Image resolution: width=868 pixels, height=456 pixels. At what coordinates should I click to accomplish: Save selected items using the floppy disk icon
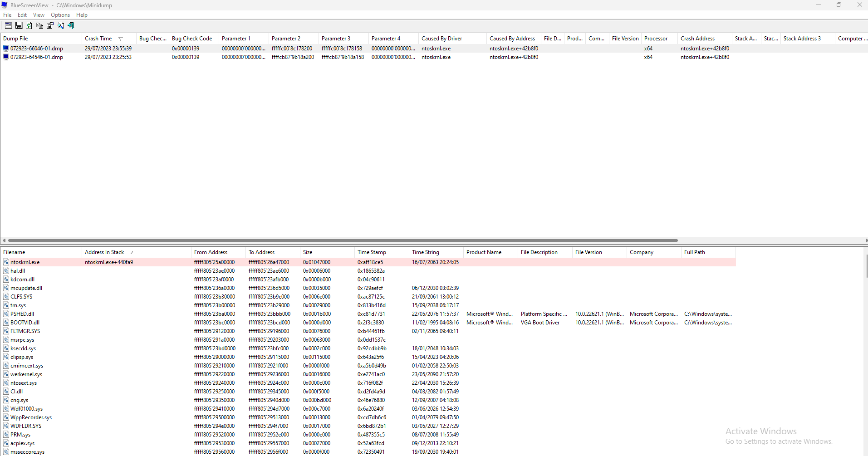pos(19,25)
